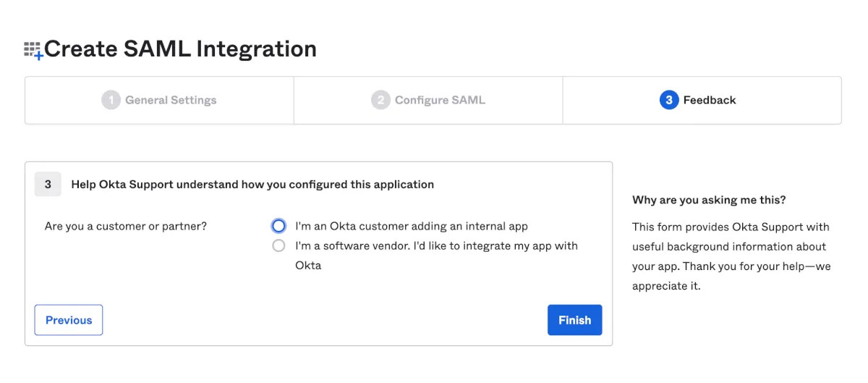Click the "Are you a customer or partner?" label
868x383 pixels.
(126, 226)
